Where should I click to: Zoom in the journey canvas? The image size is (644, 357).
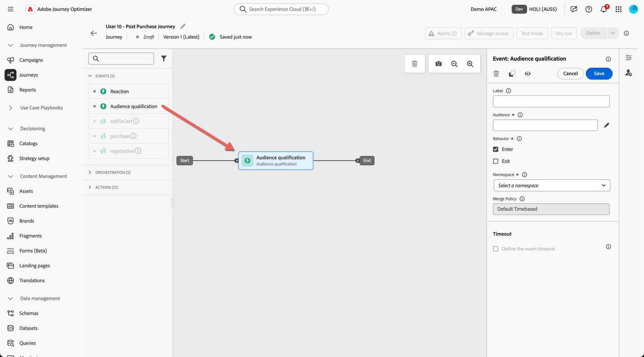[x=470, y=64]
